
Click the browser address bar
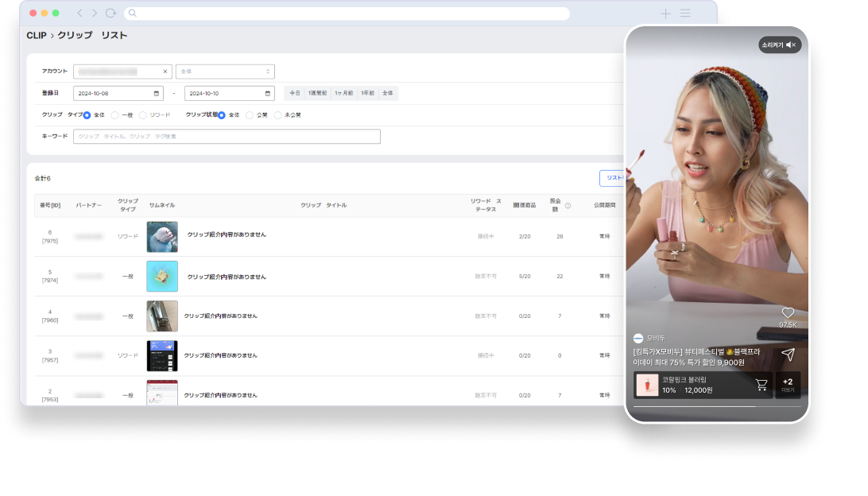point(347,14)
